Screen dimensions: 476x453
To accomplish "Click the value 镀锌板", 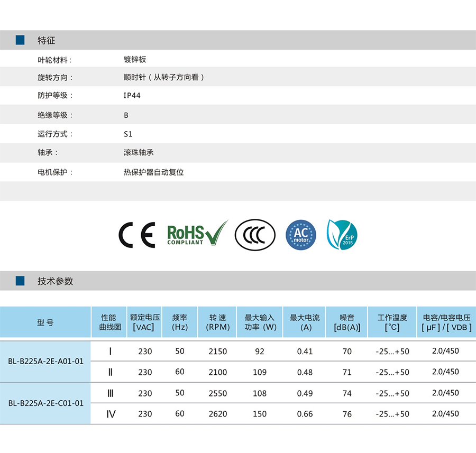I will coord(135,60).
